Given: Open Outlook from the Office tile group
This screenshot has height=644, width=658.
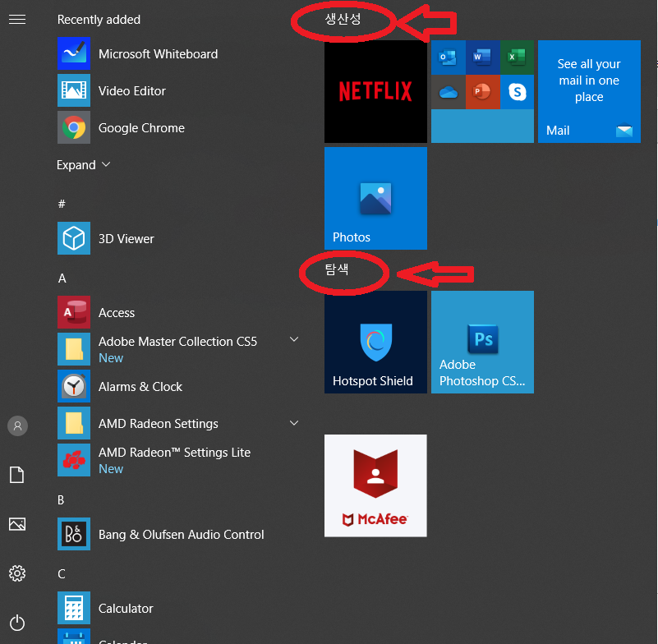Looking at the screenshot, I should pos(449,57).
